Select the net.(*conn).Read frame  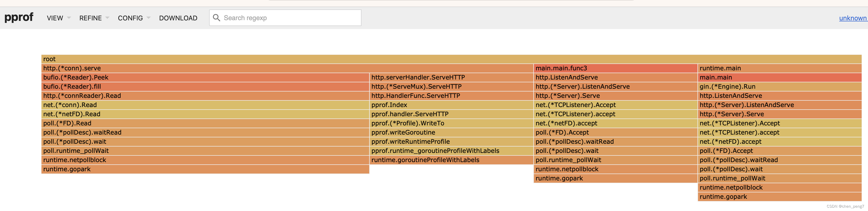coord(205,105)
